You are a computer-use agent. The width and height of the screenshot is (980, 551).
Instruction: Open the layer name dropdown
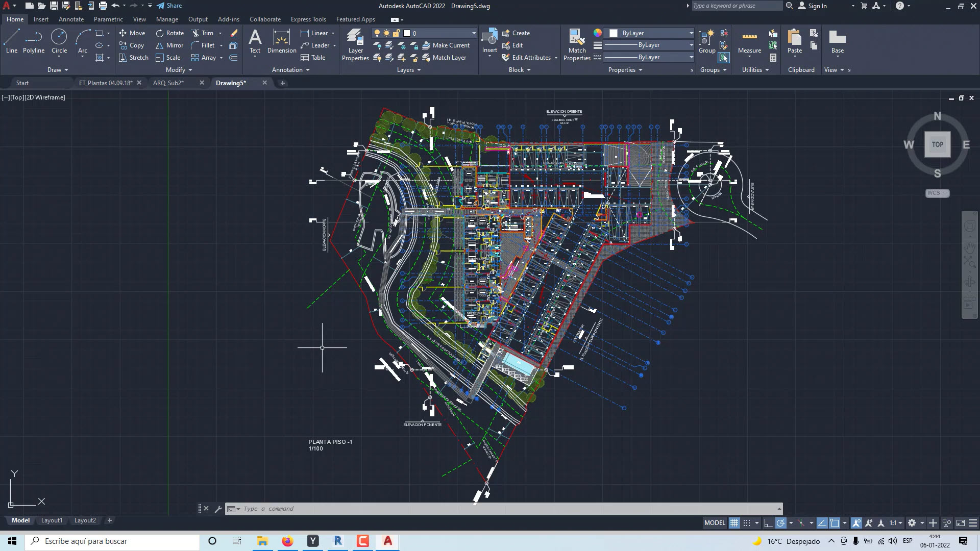[x=474, y=33]
